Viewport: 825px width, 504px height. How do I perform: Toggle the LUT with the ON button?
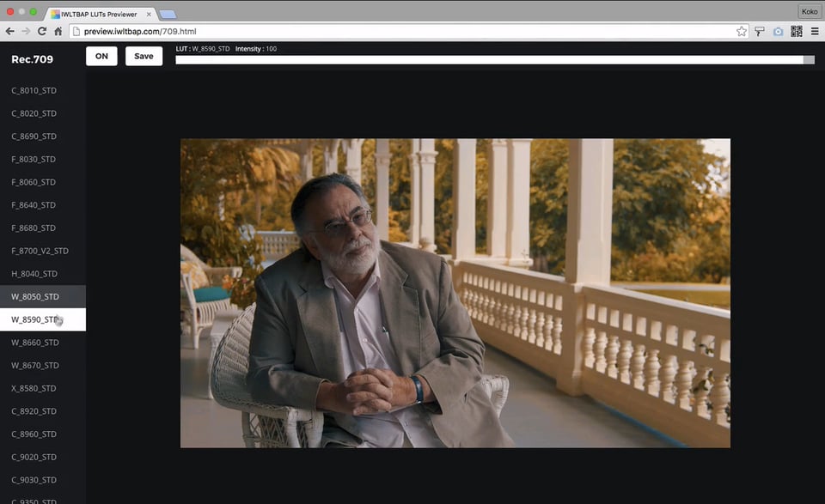coord(101,56)
